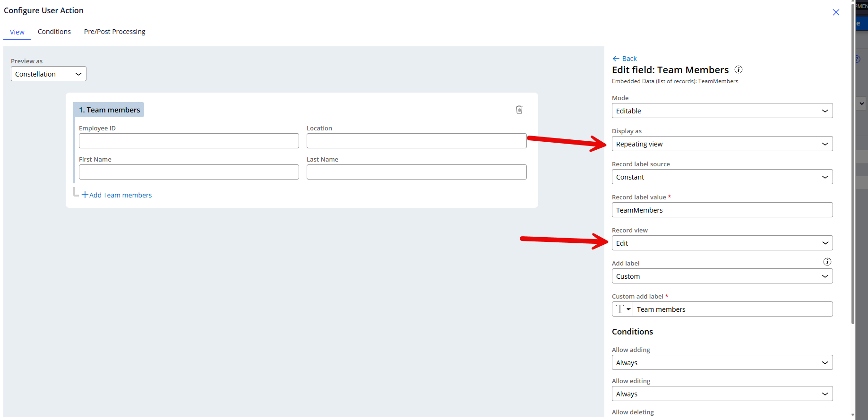Open the Allow editing dropdown
The width and height of the screenshot is (868, 420).
[722, 394]
